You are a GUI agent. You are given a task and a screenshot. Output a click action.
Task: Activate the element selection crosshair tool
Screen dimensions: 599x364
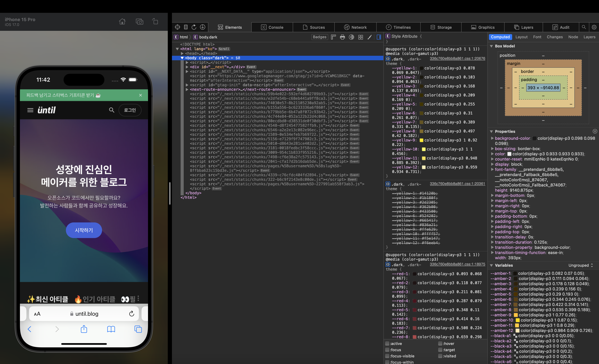click(177, 27)
